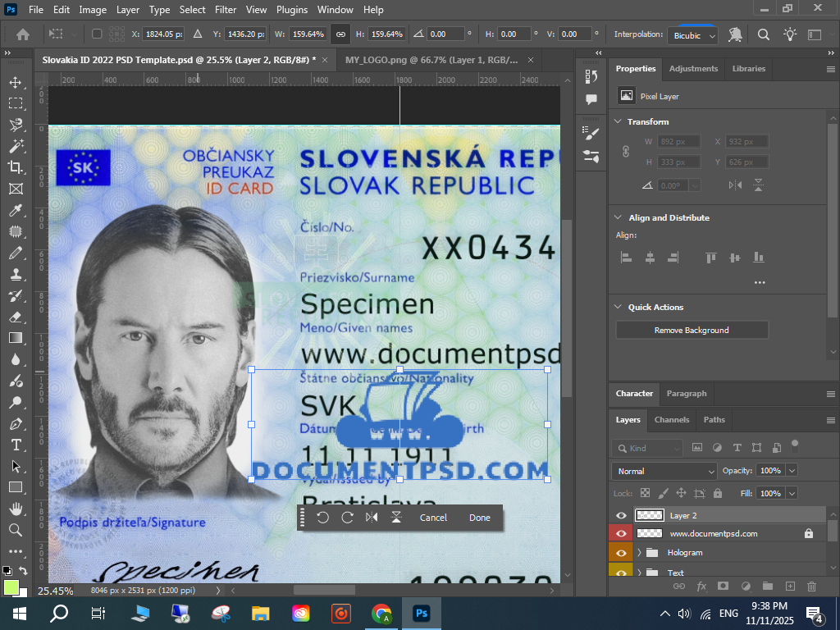Switch to the Channels tab

pos(671,419)
